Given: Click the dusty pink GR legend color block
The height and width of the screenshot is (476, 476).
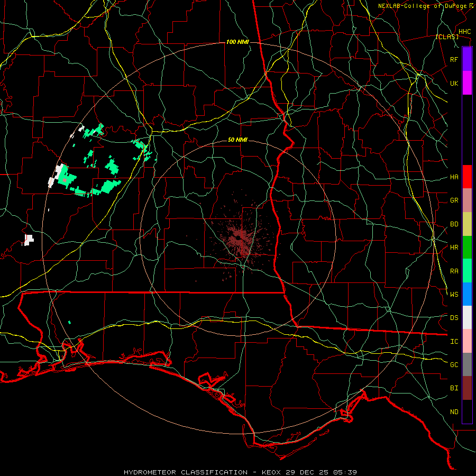Looking at the screenshot, I should (467, 200).
